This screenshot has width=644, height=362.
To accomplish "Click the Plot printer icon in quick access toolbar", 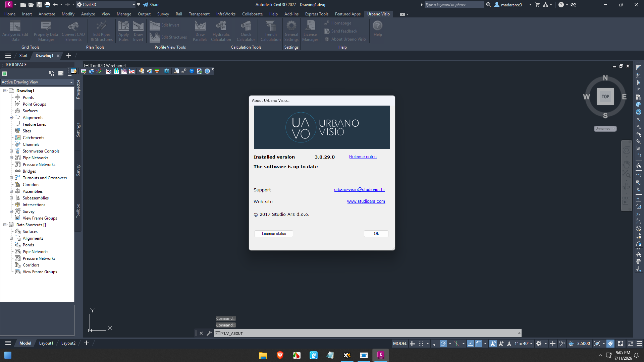I will tap(47, 5).
